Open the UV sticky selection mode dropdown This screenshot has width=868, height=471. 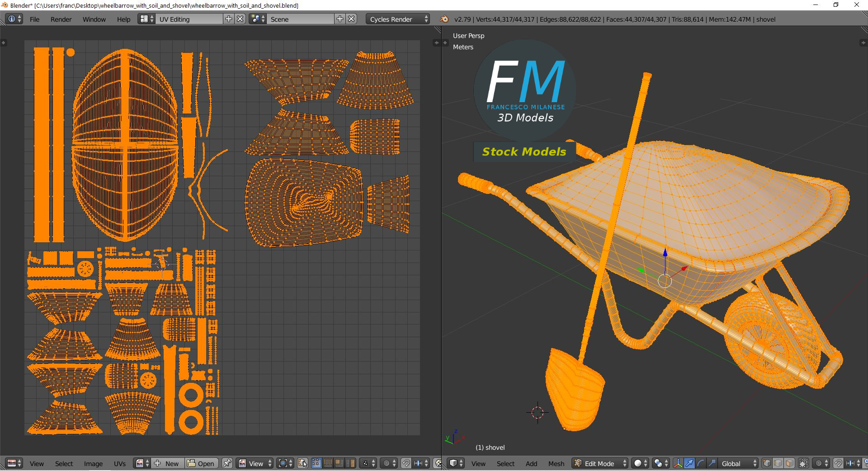coord(368,463)
